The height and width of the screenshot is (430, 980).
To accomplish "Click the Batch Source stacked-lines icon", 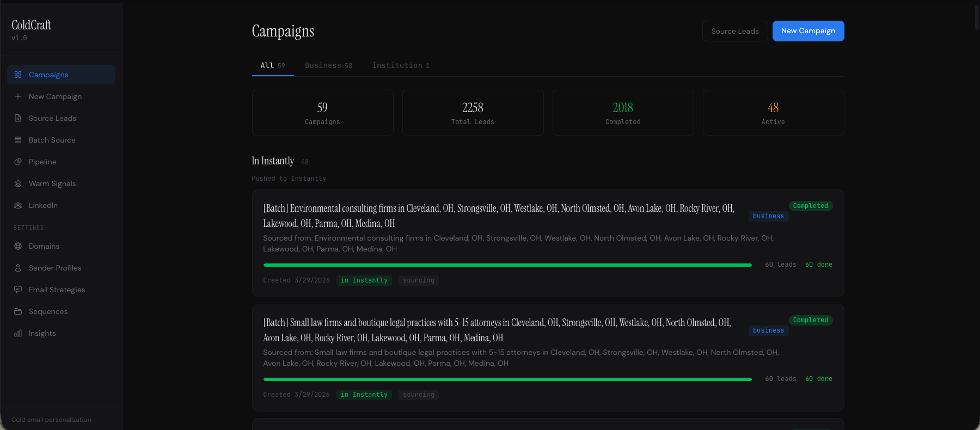I will click(x=18, y=140).
